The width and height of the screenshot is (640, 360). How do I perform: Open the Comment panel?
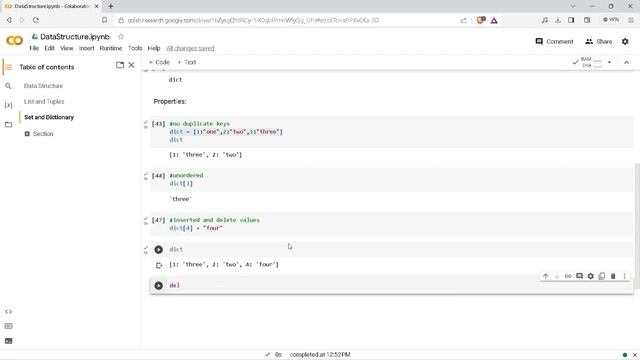554,42
